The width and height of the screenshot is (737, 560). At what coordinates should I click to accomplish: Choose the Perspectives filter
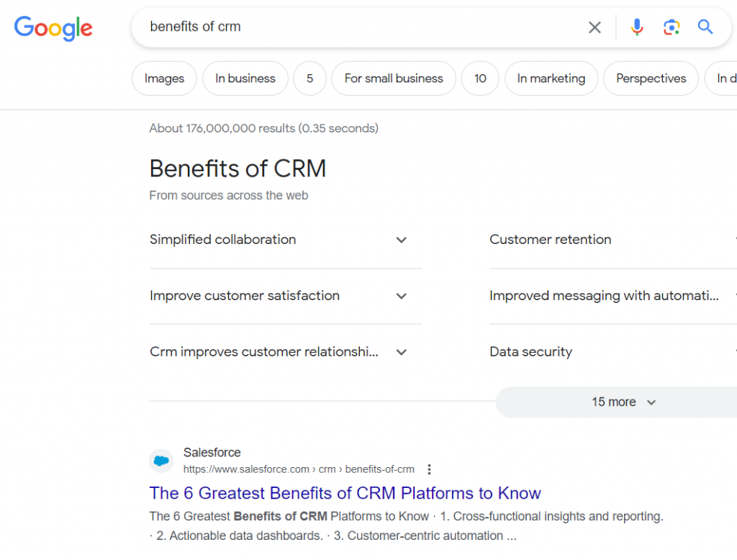click(x=651, y=78)
